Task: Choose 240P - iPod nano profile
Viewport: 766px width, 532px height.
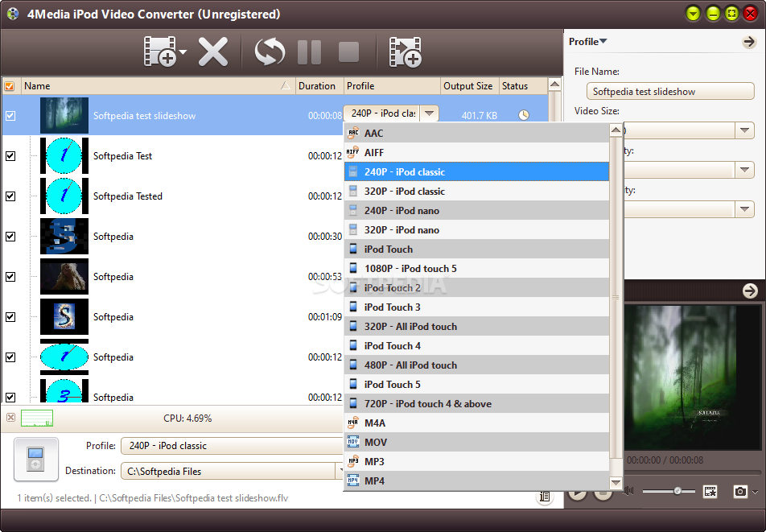Action: pos(476,211)
